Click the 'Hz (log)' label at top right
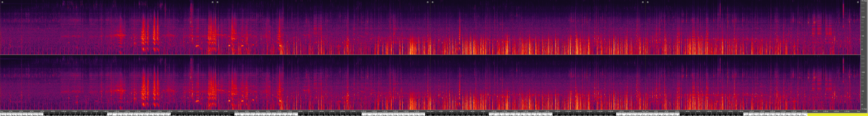 pyautogui.click(x=864, y=1)
